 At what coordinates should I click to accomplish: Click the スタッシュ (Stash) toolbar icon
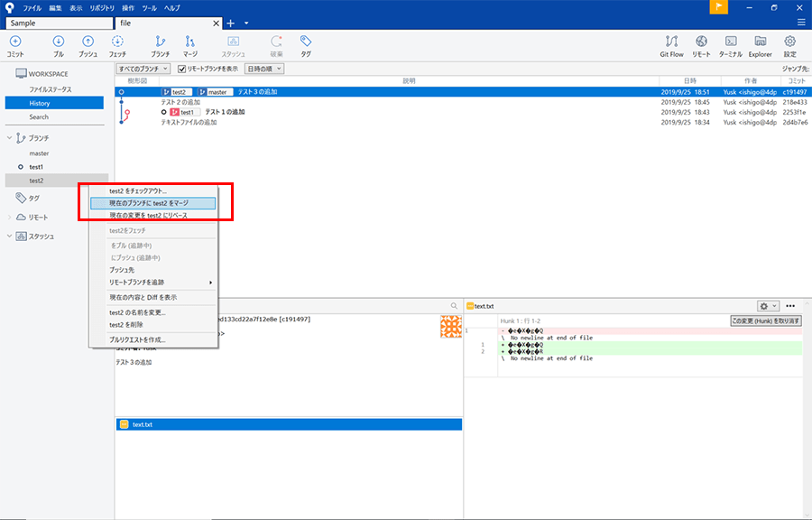click(234, 45)
